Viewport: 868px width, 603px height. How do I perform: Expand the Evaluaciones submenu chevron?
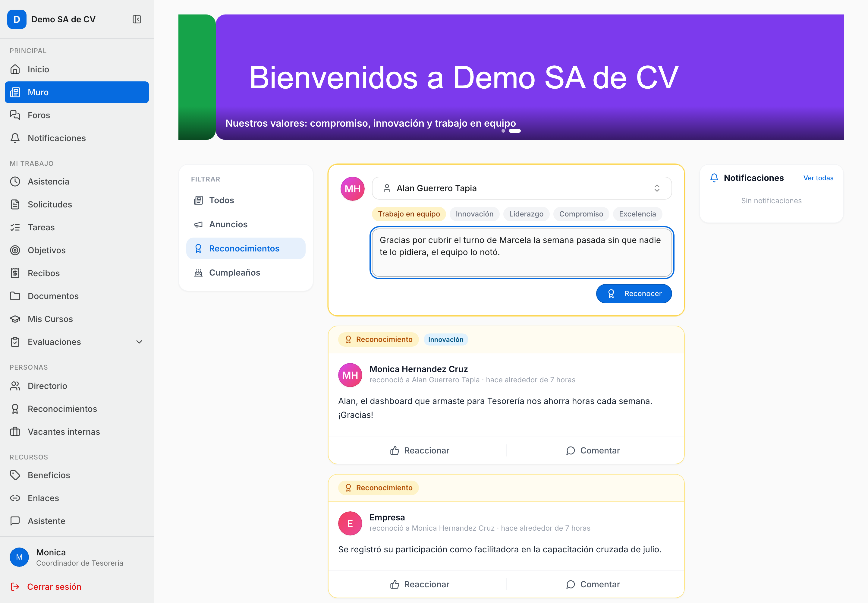coord(139,342)
